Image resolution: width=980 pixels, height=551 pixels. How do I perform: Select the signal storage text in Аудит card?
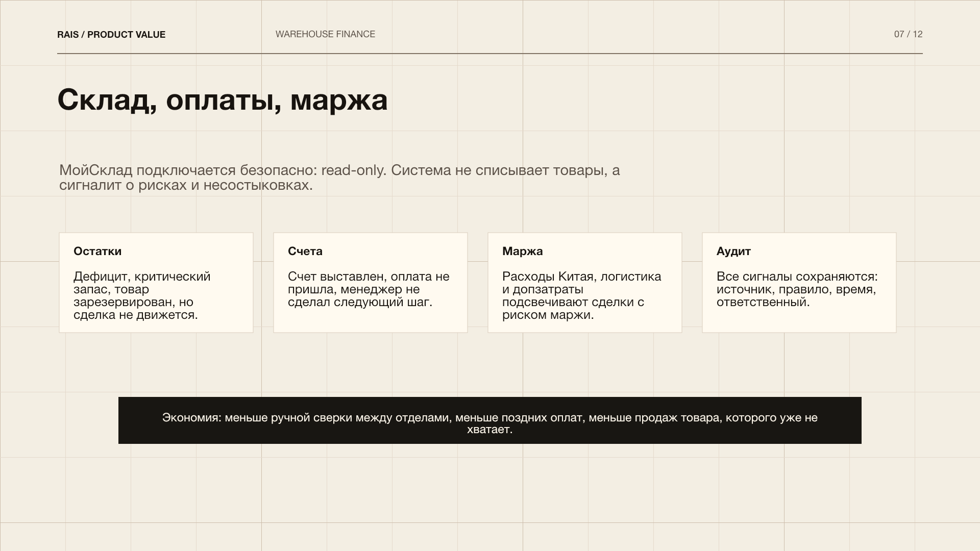[x=796, y=289]
